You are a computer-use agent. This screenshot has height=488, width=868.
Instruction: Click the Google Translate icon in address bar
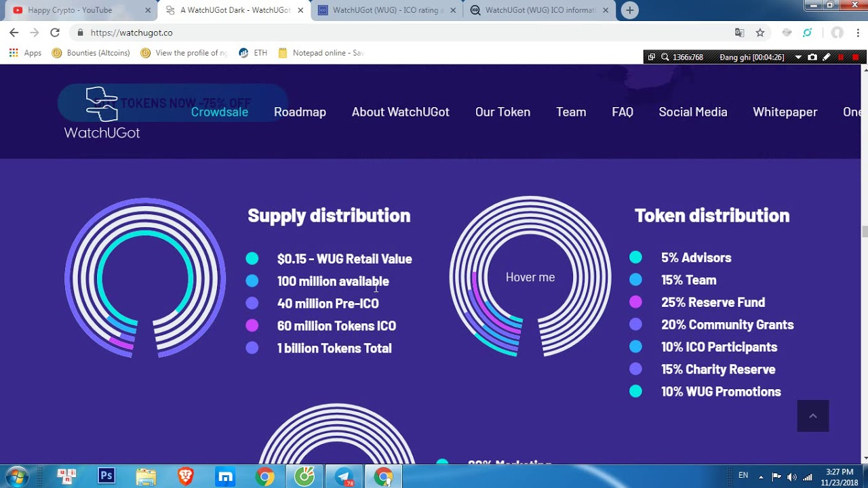click(740, 33)
